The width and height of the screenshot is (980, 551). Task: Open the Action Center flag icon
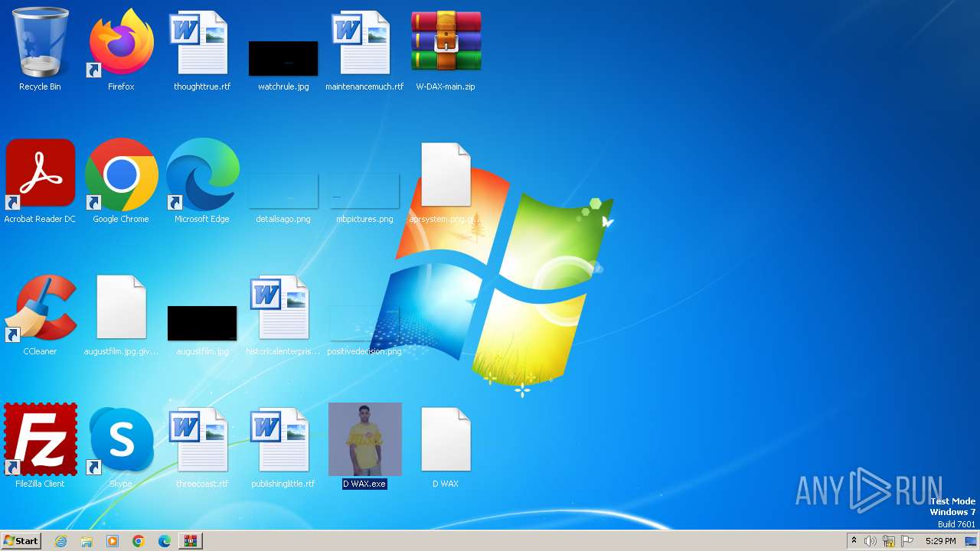point(907,541)
